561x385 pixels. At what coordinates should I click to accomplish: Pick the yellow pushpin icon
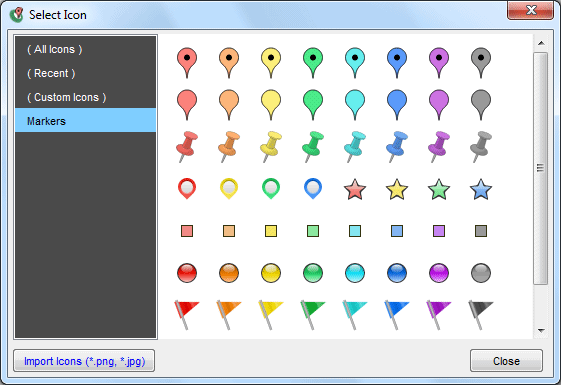(271, 147)
